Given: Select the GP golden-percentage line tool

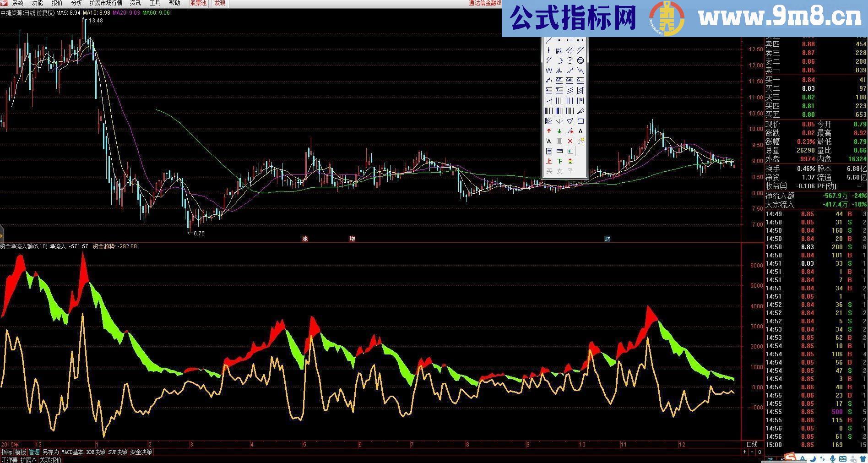Looking at the screenshot, I should point(559,80).
